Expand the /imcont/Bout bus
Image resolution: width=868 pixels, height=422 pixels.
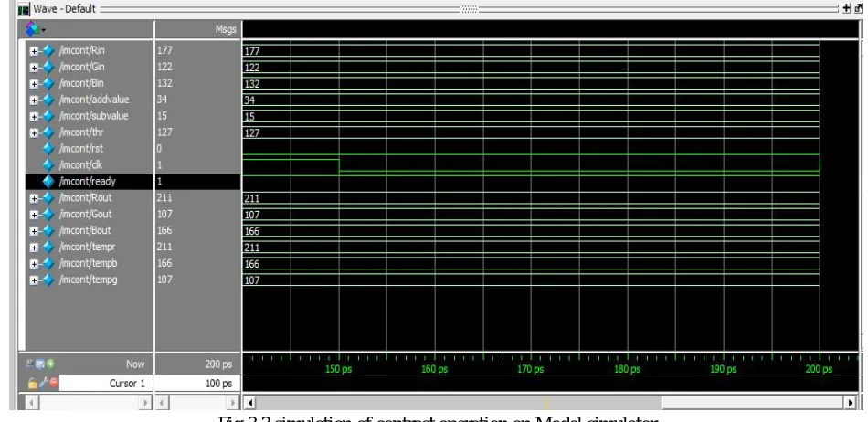click(34, 231)
